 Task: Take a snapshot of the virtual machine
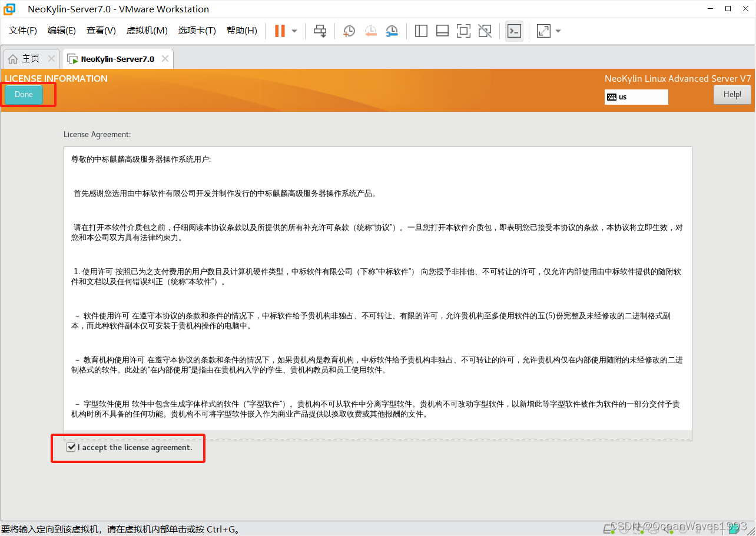(x=349, y=31)
